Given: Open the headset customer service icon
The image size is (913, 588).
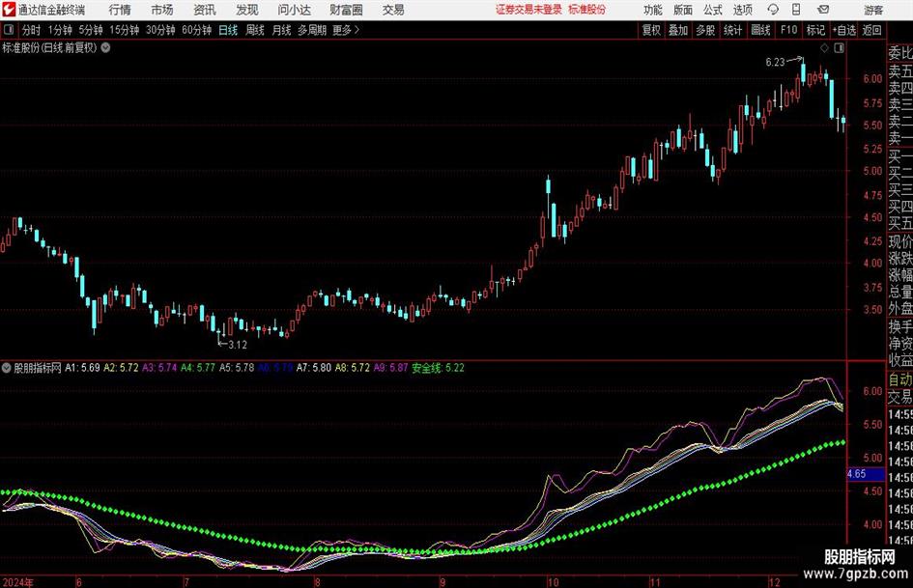Looking at the screenshot, I should (773, 10).
